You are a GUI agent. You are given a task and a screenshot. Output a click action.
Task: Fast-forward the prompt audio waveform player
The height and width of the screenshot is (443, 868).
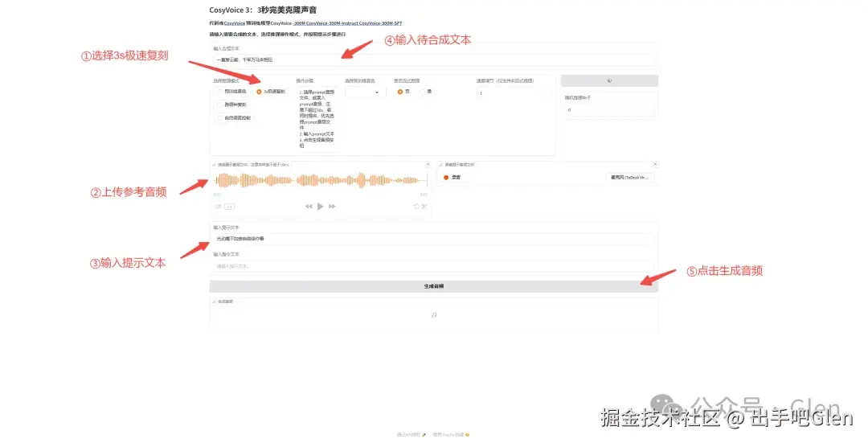332,207
